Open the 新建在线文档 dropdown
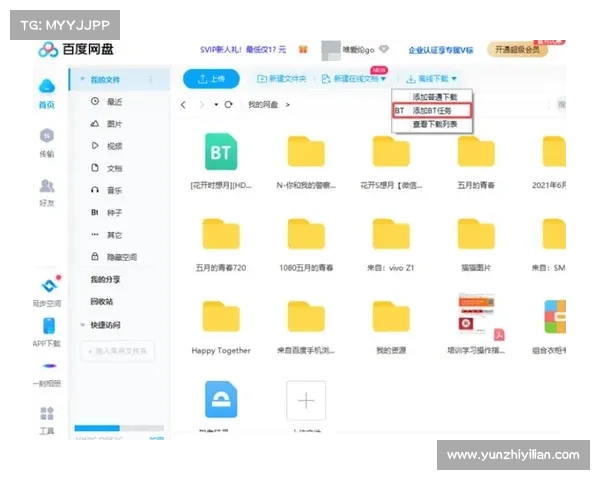 tap(354, 79)
